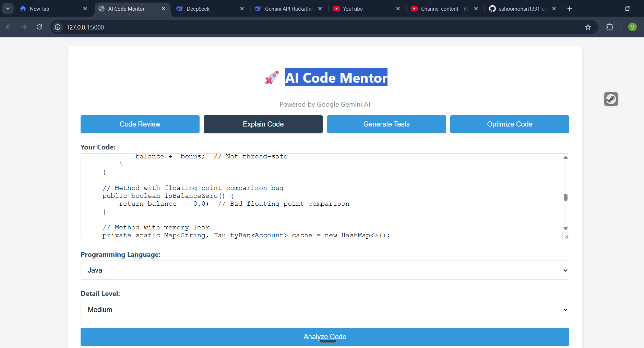644x348 pixels.
Task: Click the 'balance += bonus' code line
Action: [212, 156]
